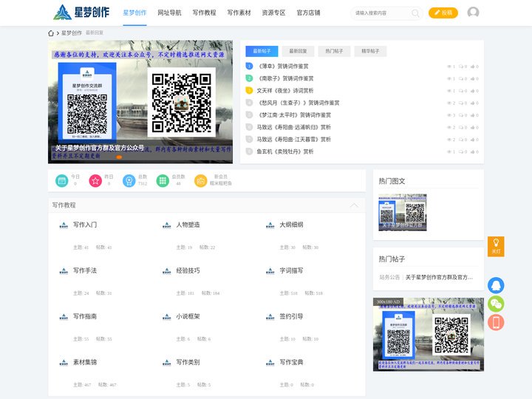Click the icon beside 写作宝典
Viewport: 532px width, 399px height.
270,362
